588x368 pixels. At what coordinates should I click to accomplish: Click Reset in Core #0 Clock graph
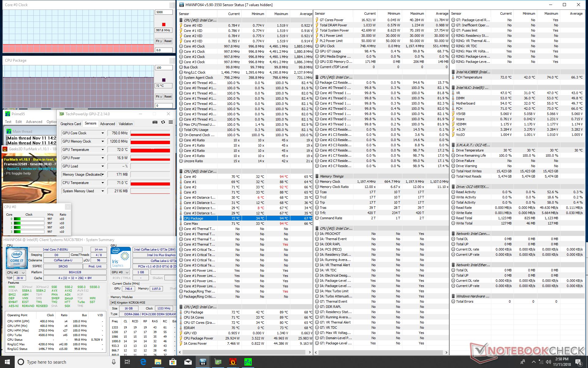click(168, 41)
